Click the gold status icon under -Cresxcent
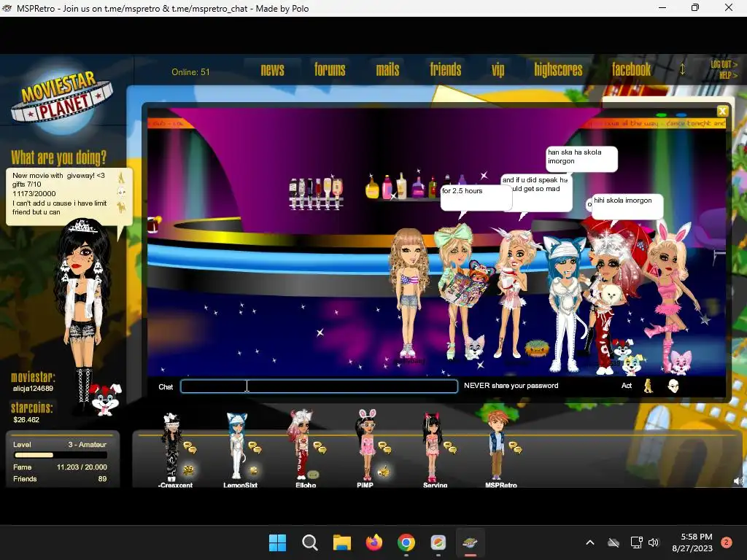 pyautogui.click(x=189, y=470)
